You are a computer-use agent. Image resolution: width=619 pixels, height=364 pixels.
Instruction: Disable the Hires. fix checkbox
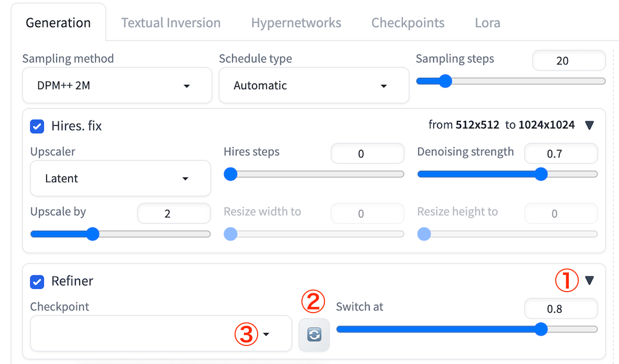click(x=37, y=126)
